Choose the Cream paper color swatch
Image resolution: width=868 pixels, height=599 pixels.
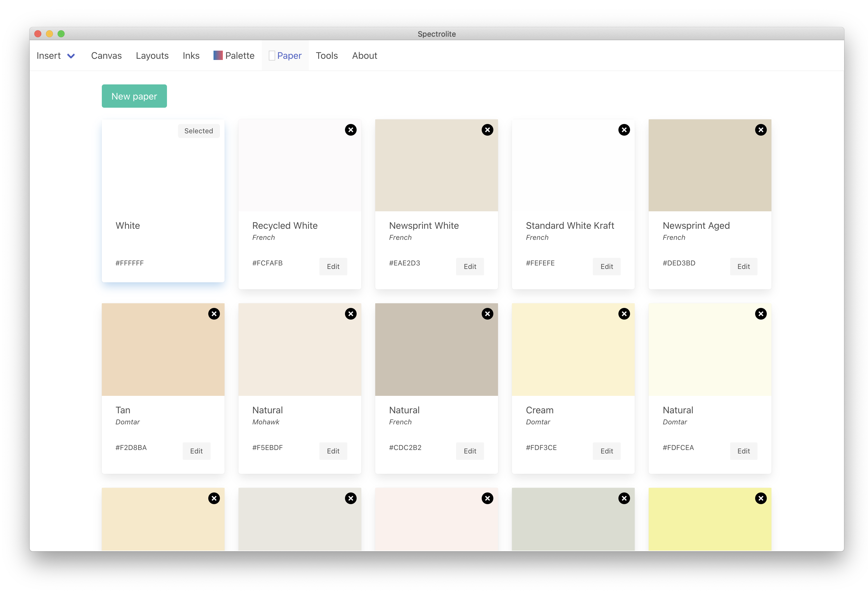coord(573,349)
